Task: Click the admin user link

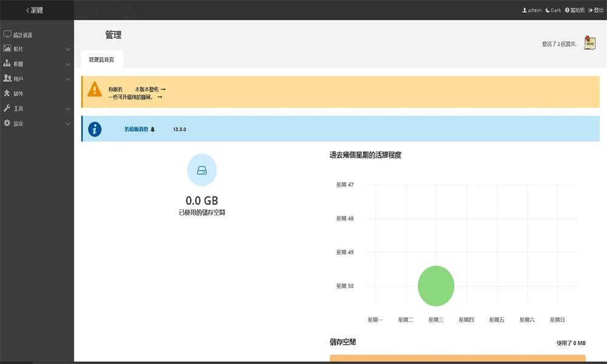Action: [532, 10]
